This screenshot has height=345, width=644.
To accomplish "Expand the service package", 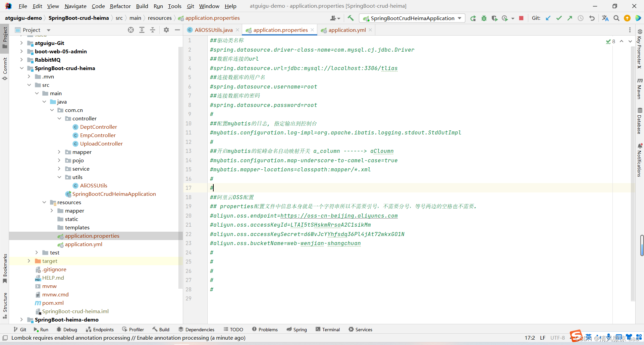I will point(59,169).
